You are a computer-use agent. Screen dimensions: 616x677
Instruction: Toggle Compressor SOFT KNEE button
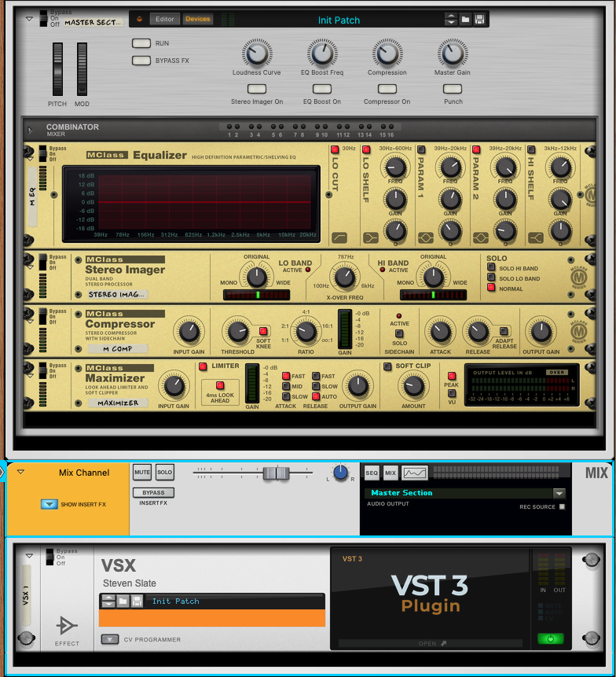262,331
